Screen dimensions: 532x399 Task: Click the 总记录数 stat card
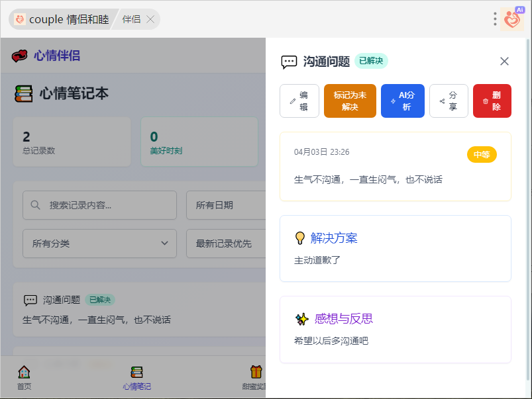(72, 142)
